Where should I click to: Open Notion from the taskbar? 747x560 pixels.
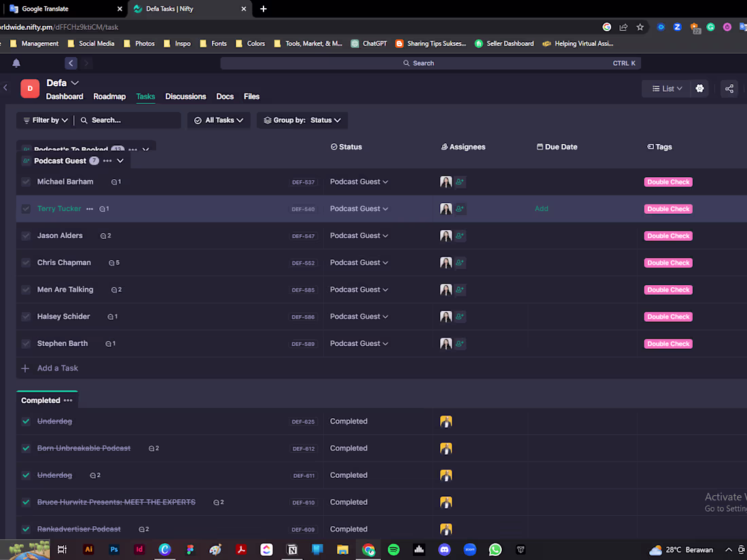pyautogui.click(x=292, y=550)
